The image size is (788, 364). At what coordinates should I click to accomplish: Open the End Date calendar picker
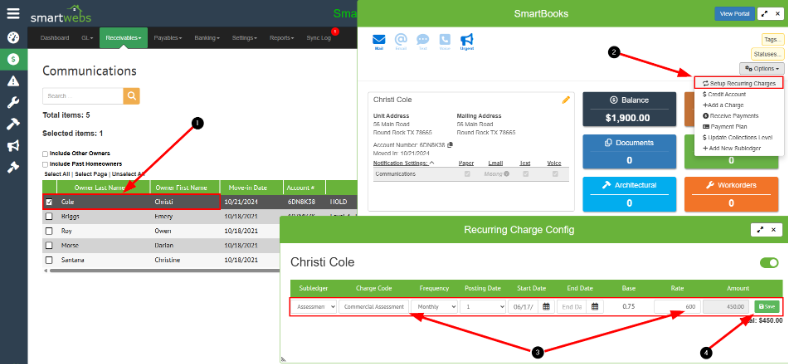click(x=595, y=306)
